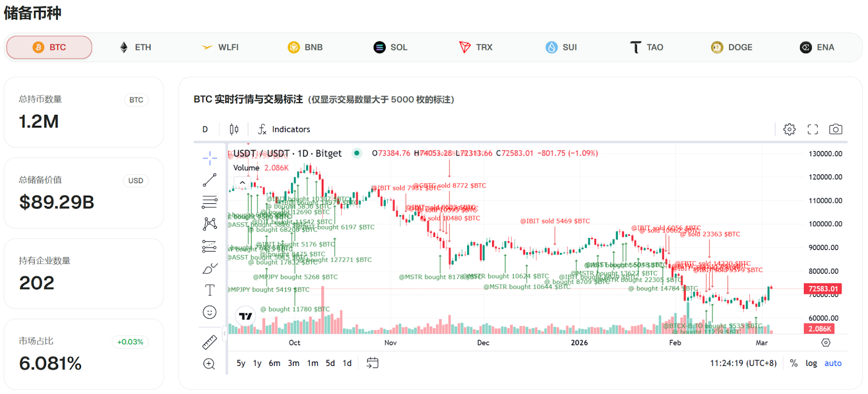
Task: Open the D interval selector
Action: coord(205,129)
